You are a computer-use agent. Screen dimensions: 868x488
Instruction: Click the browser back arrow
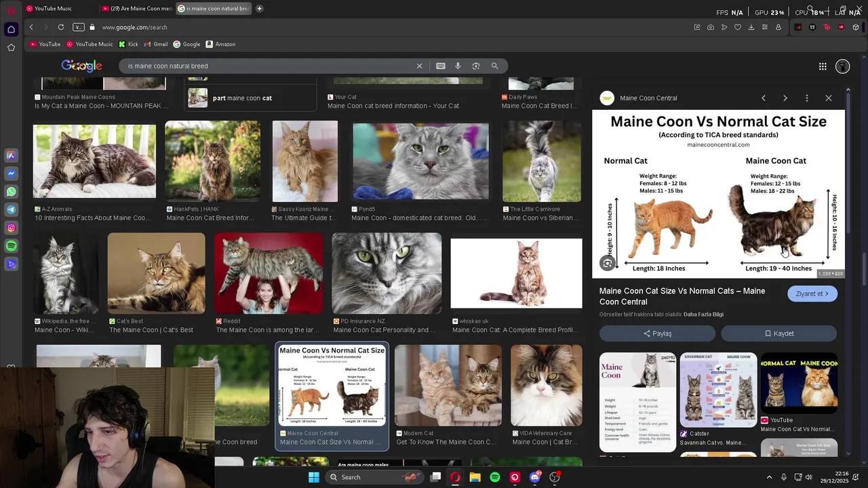point(31,27)
